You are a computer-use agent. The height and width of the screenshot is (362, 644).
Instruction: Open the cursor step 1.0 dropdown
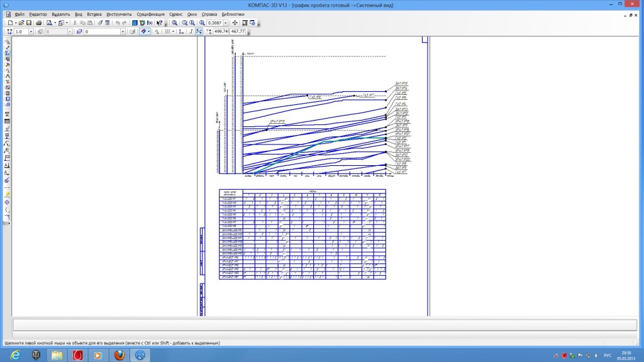tap(31, 31)
